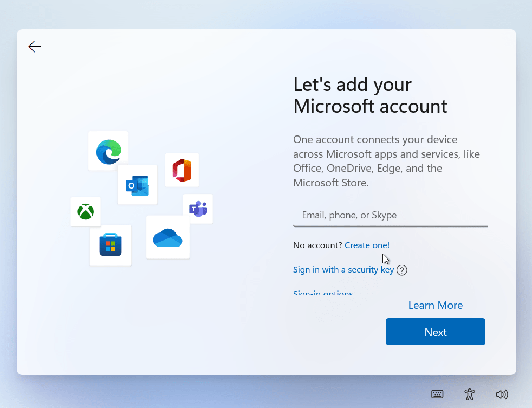Click the Let's add your Microsoft account heading
The image size is (532, 408).
point(370,95)
